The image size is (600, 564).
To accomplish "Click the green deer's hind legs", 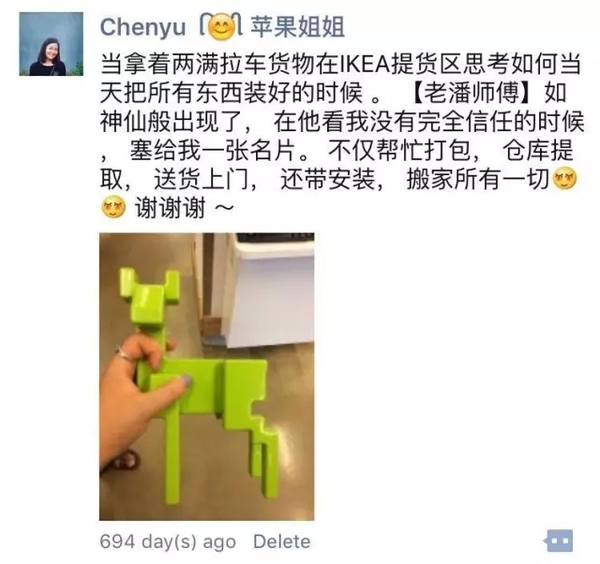I will click(x=264, y=455).
